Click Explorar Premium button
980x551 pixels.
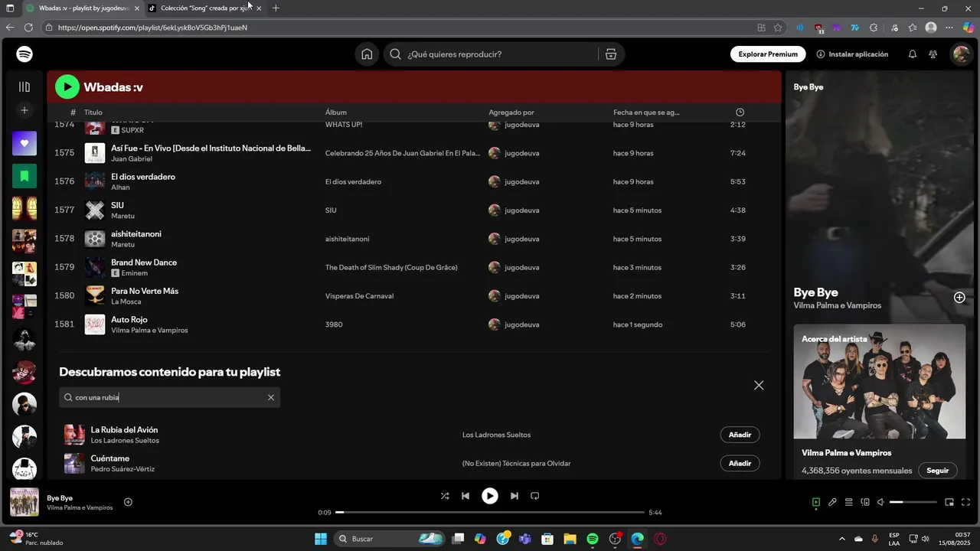768,54
